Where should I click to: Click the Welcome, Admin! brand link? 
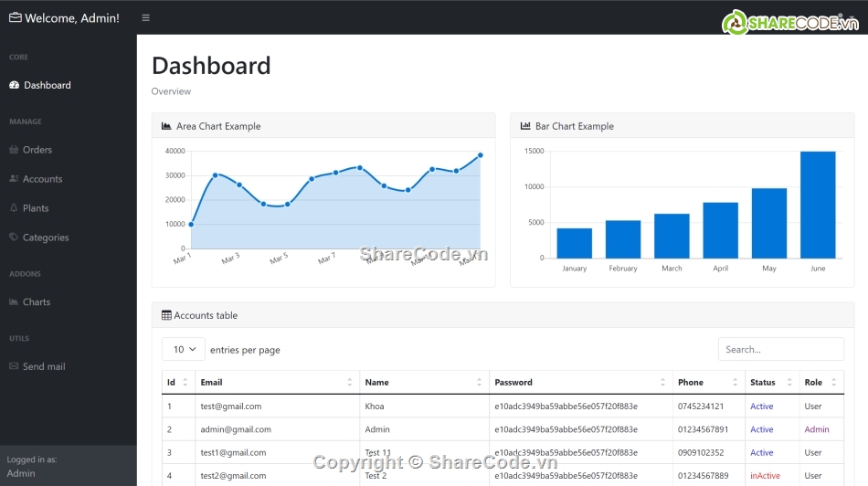(71, 18)
